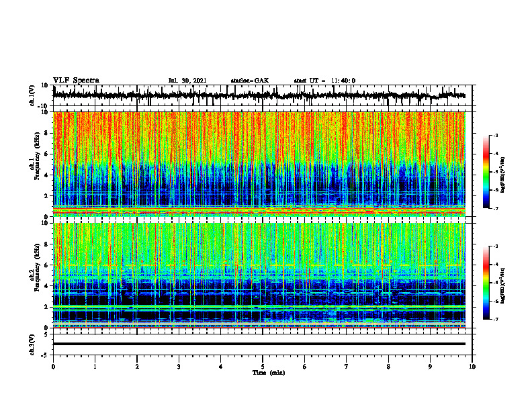The height and width of the screenshot is (411, 532).
Task: Click the 5 tick on ch.3(V) axis
Action: [46, 334]
